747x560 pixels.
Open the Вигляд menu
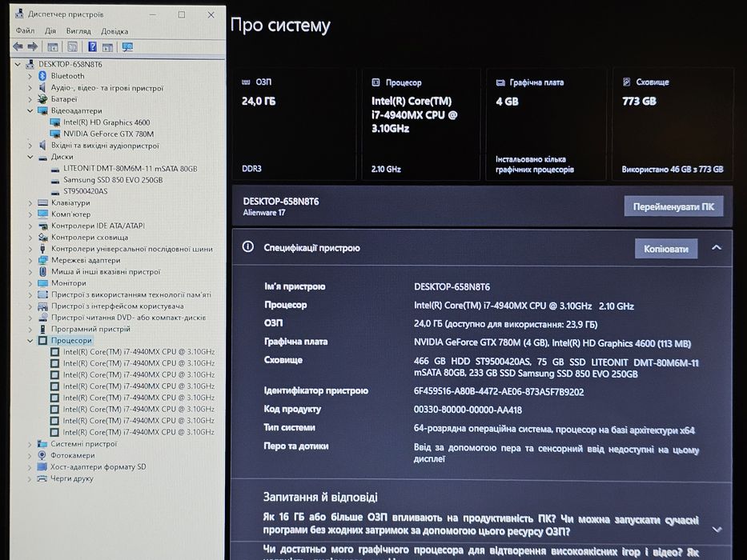click(x=78, y=31)
